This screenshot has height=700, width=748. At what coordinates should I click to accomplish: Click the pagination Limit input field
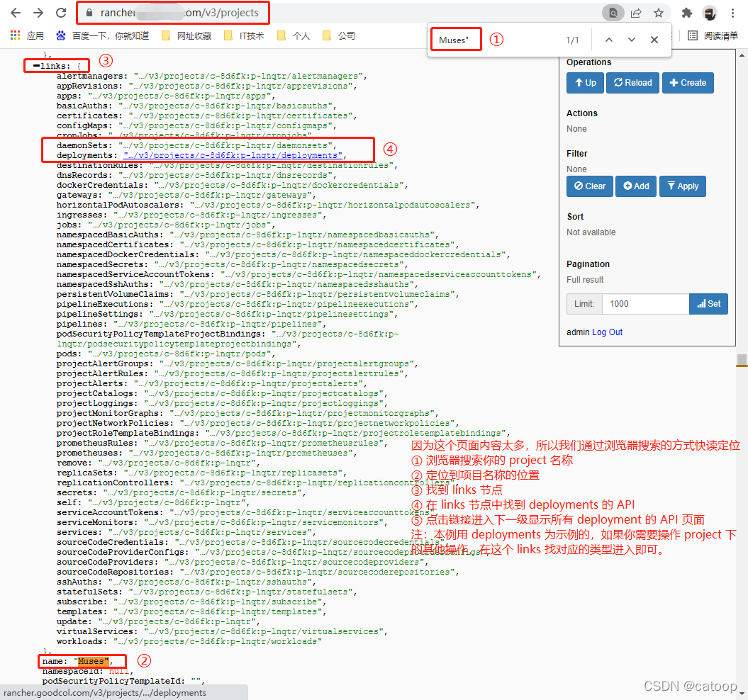[646, 304]
